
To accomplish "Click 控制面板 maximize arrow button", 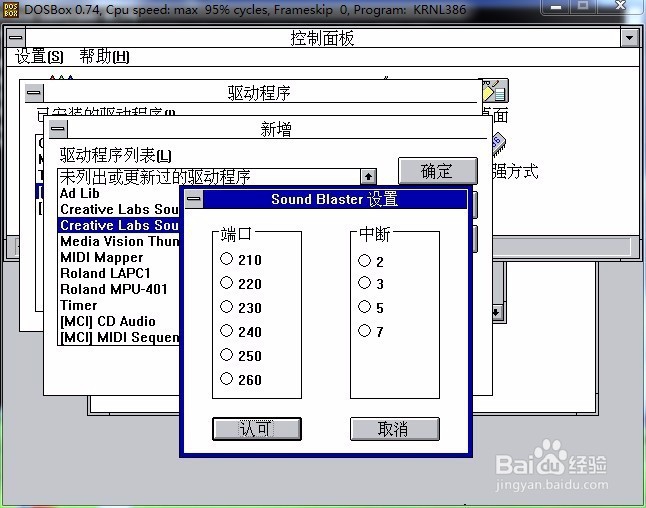I will 629,38.
